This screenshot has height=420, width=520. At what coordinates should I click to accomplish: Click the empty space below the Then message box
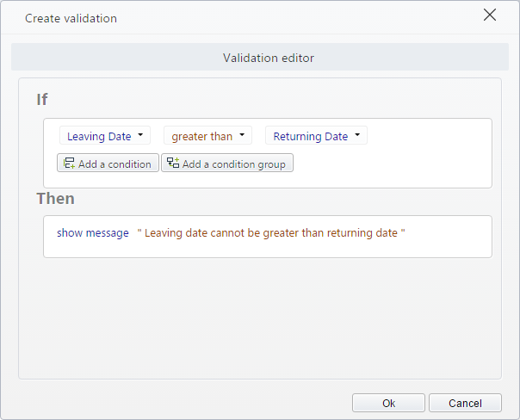(260, 318)
